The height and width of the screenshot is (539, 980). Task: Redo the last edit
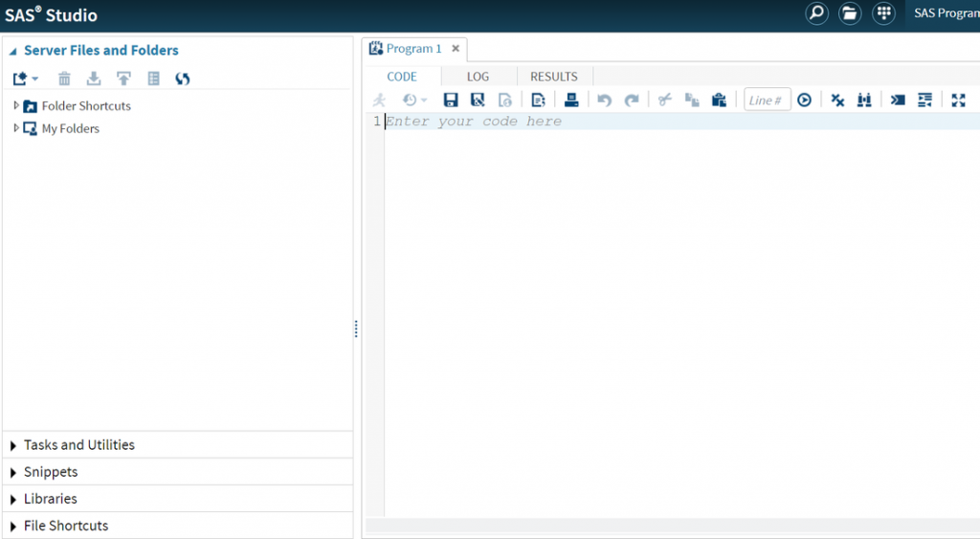[632, 101]
